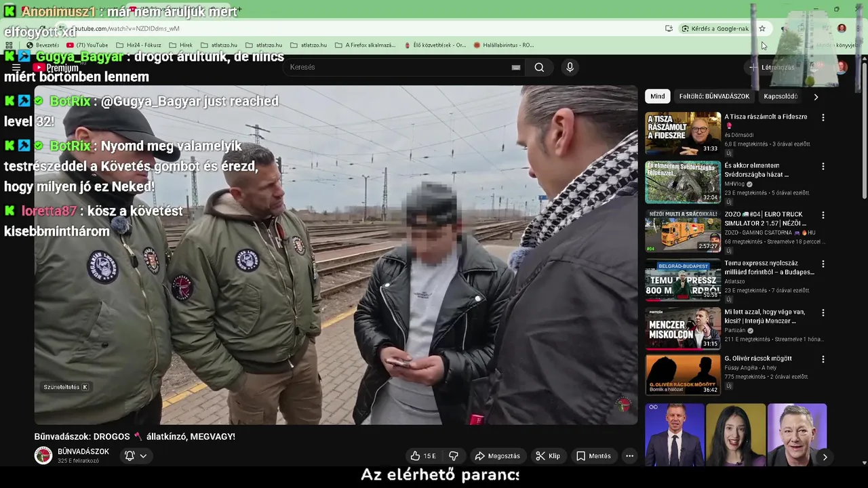Expand notification options chevron beside bell
The width and height of the screenshot is (868, 488).
click(143, 456)
